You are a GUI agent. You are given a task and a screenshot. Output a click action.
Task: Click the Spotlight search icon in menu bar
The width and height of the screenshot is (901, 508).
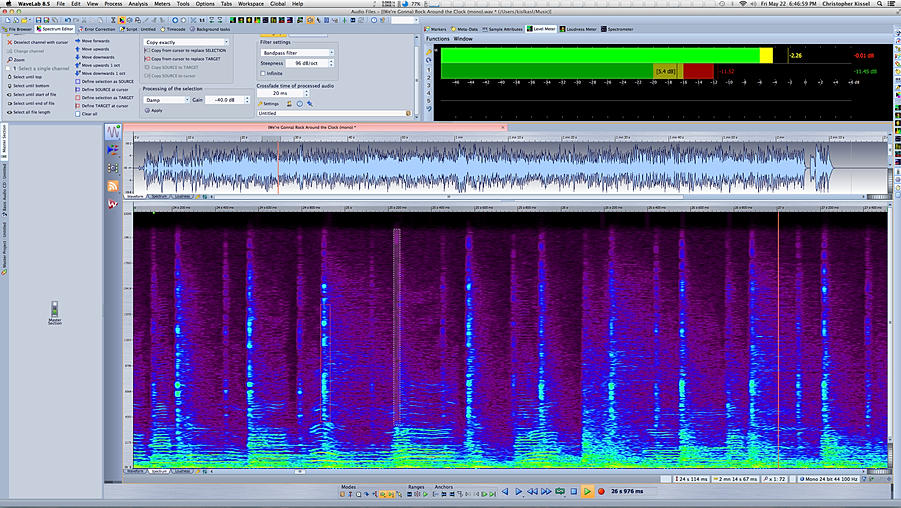click(880, 3)
